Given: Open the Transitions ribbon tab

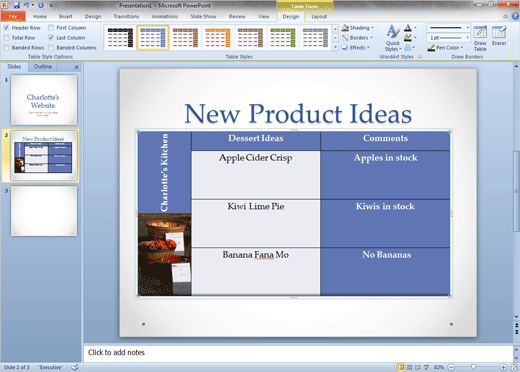Looking at the screenshot, I should (x=126, y=16).
